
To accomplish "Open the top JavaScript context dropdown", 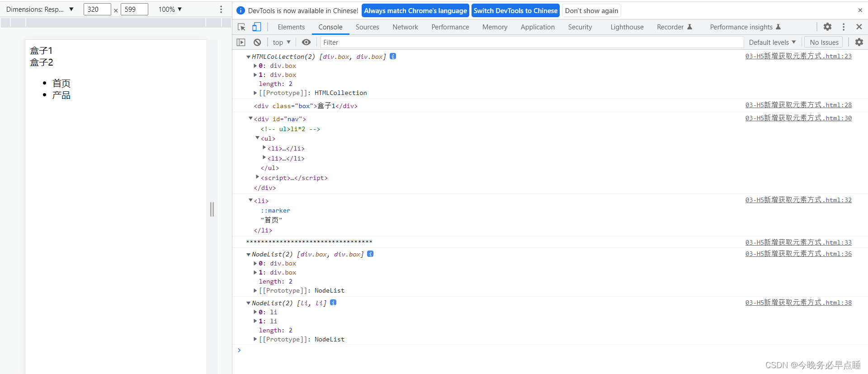I will coord(282,42).
